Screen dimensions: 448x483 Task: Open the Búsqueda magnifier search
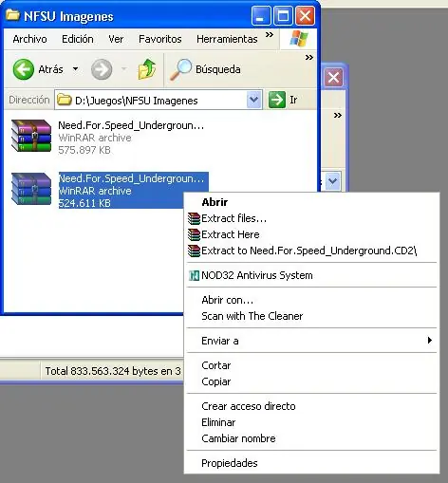206,69
